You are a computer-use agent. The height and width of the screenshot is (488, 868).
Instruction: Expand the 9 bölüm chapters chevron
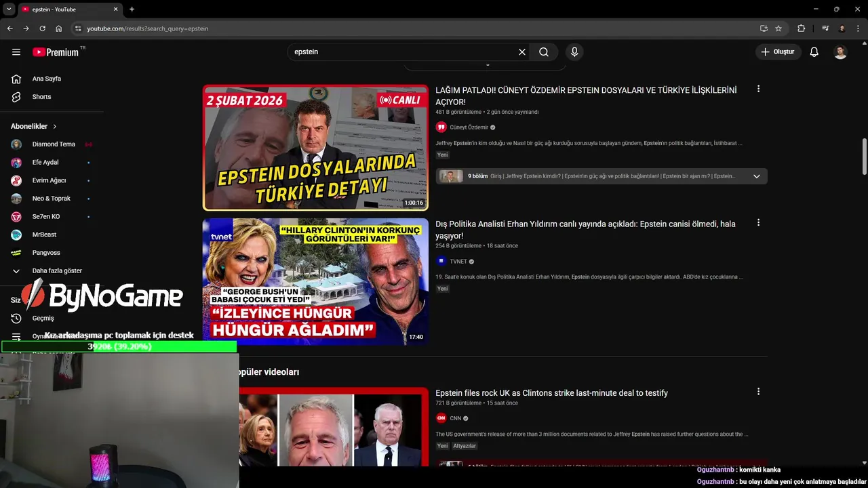(756, 176)
